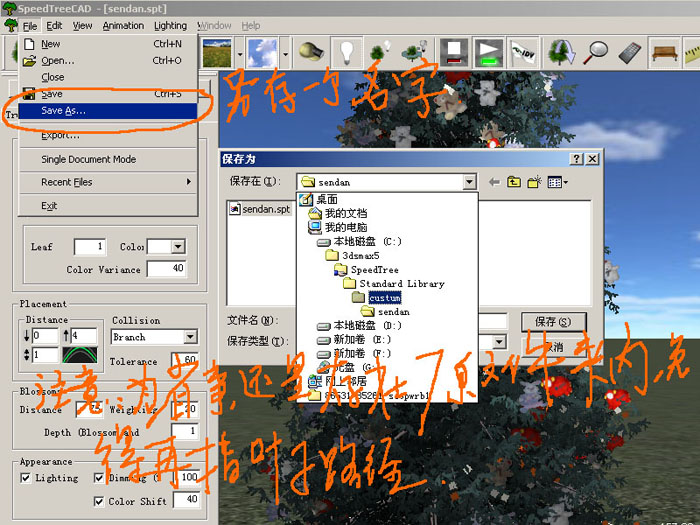Open the Collision Branch dropdown
The image size is (700, 525).
[x=191, y=337]
